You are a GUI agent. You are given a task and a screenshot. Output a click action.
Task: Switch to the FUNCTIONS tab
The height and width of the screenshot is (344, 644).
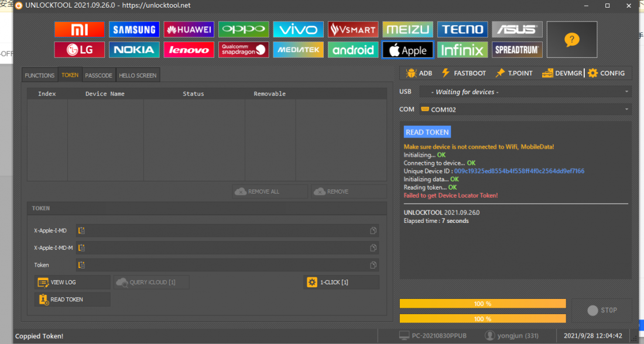click(40, 75)
